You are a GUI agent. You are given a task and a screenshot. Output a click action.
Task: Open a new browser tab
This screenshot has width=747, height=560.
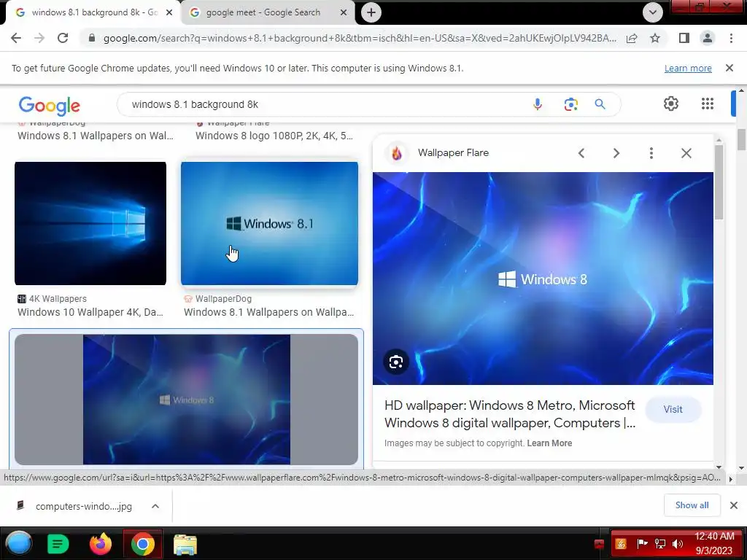pyautogui.click(x=371, y=12)
